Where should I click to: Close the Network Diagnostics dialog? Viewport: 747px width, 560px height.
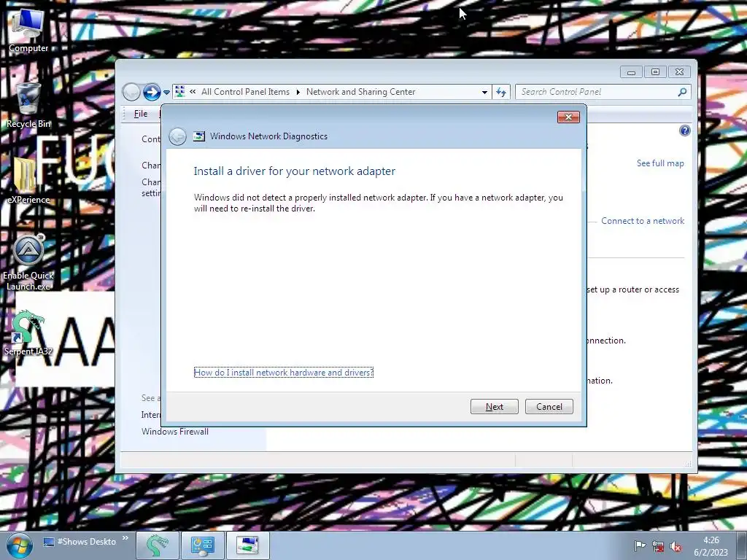point(568,117)
